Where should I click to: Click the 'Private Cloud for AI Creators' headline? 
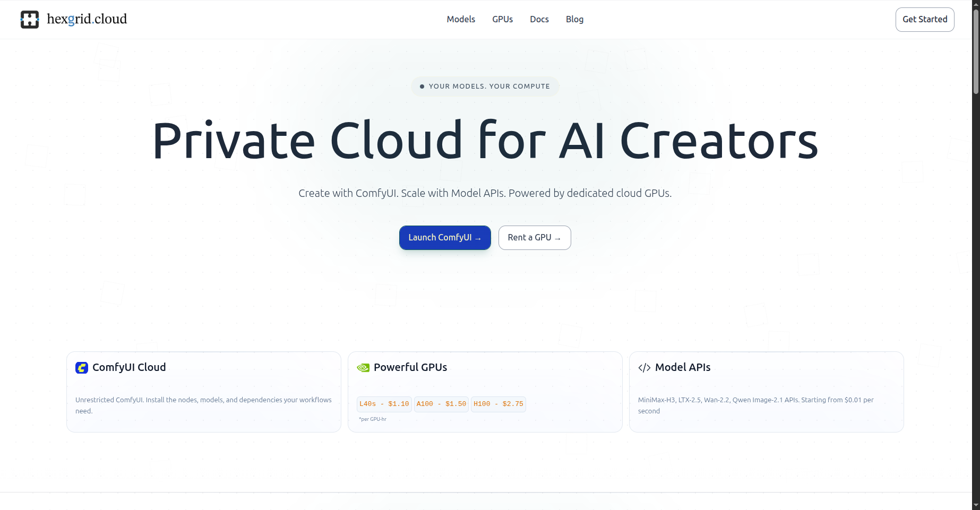[x=485, y=140]
